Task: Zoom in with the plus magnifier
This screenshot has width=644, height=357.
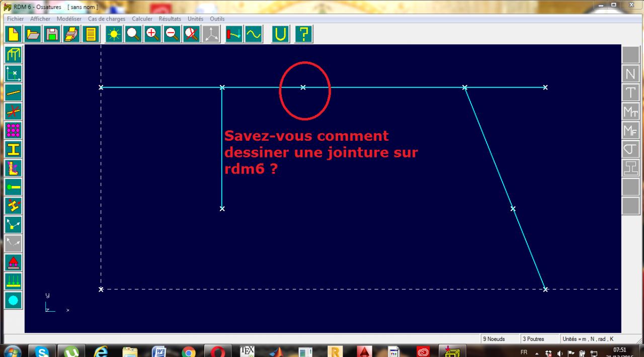Action: click(x=152, y=34)
